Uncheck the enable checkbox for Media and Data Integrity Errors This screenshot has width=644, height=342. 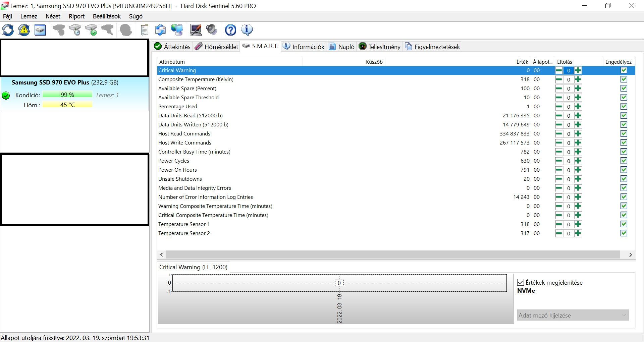(x=624, y=188)
